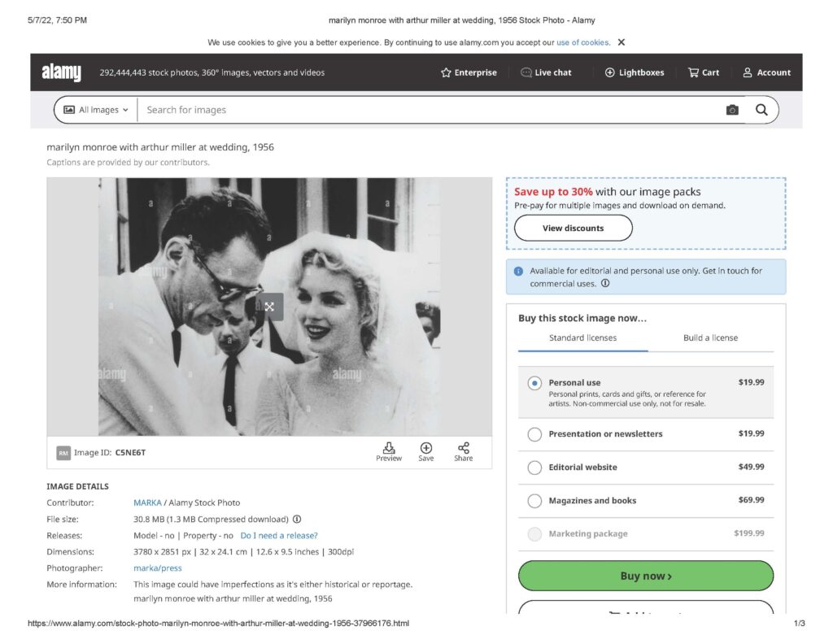Screen dimensions: 833x644
Task: Click the green Buy now button
Action: coord(646,576)
